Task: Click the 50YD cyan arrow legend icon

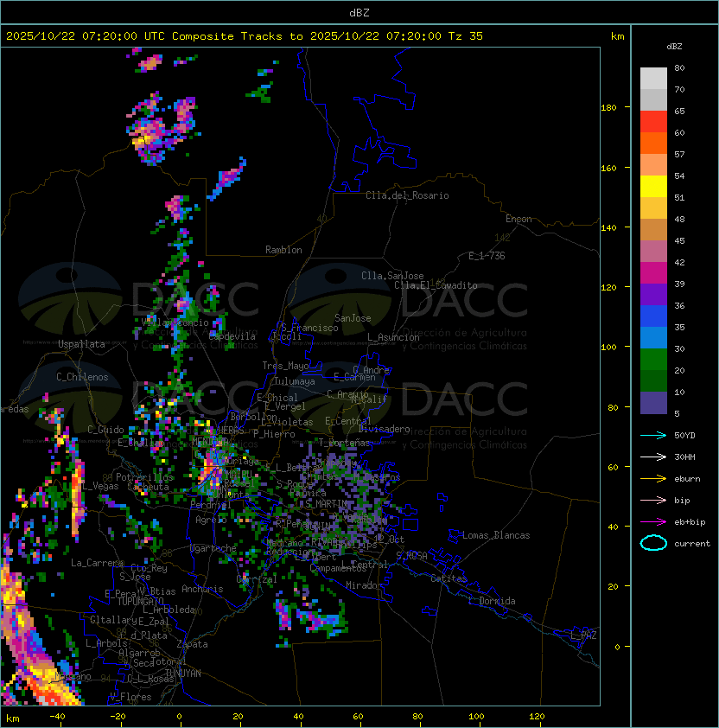Action: pos(653,435)
